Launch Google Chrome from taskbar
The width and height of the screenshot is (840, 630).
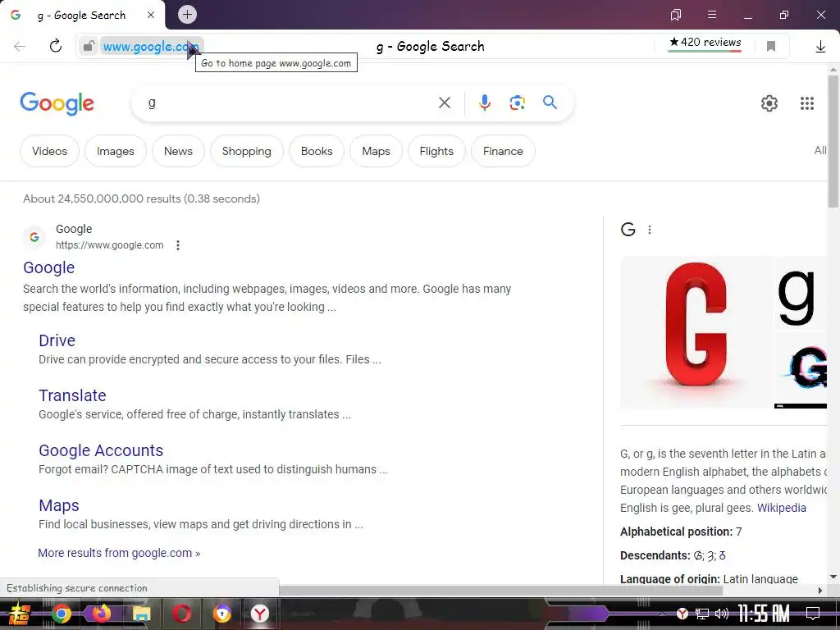tap(62, 614)
